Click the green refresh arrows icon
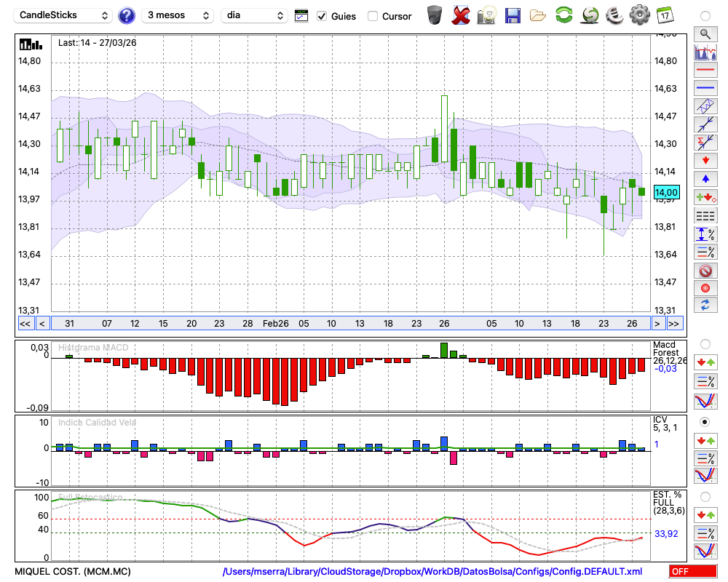Viewport: 728px width, 582px height. click(563, 15)
